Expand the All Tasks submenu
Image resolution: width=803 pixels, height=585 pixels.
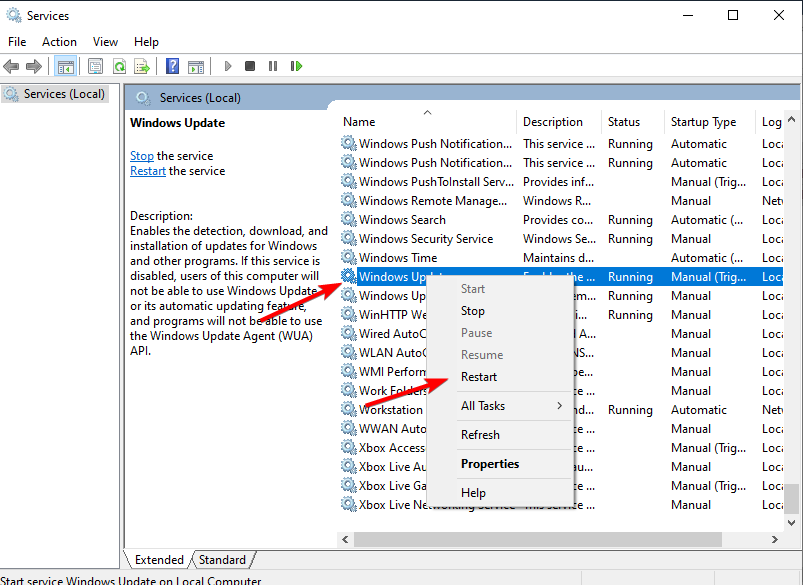(499, 406)
